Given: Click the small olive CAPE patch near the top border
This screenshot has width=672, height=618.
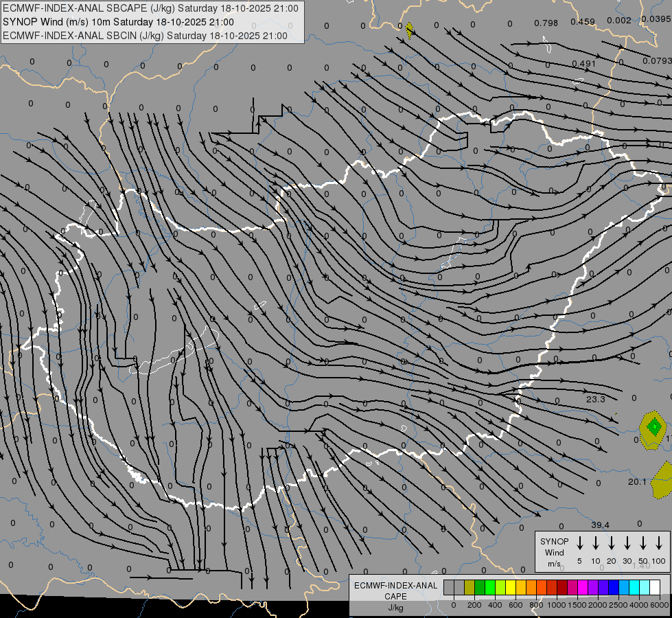Looking at the screenshot, I should click(x=409, y=30).
